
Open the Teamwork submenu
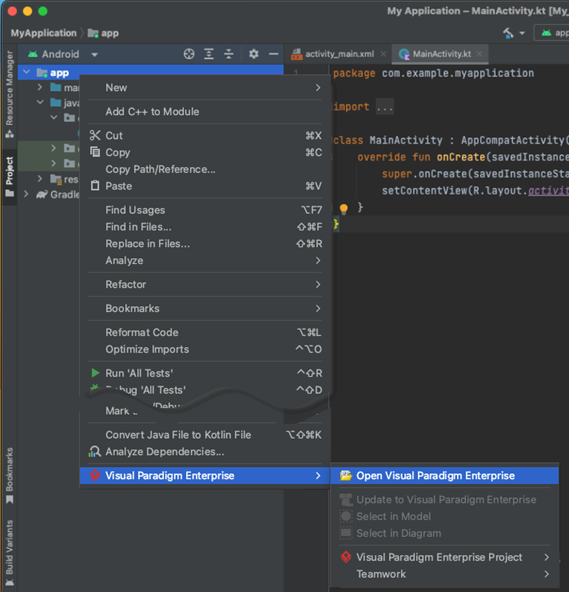pos(444,574)
